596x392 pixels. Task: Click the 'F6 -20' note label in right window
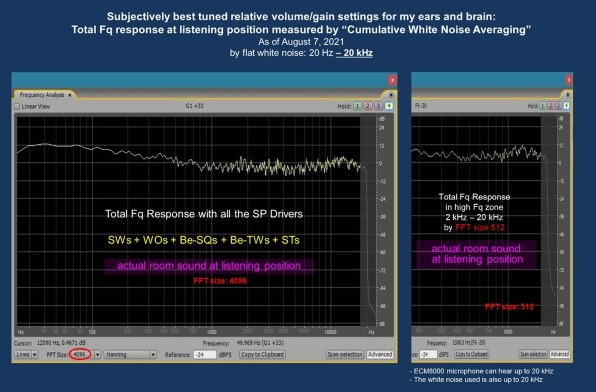(x=420, y=106)
